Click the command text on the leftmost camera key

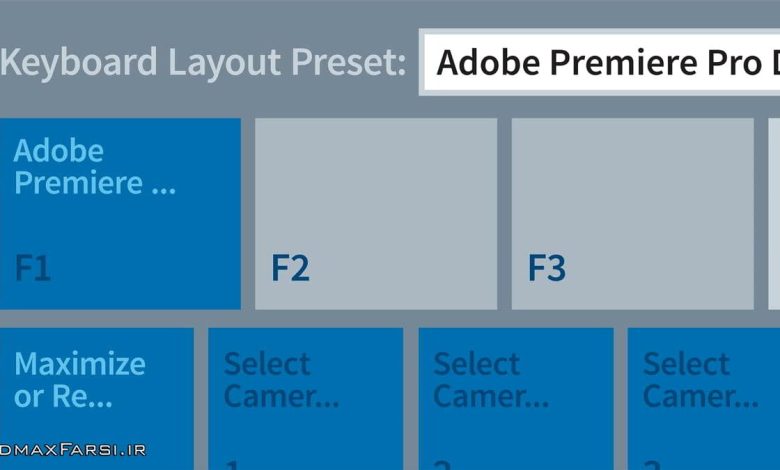point(281,379)
